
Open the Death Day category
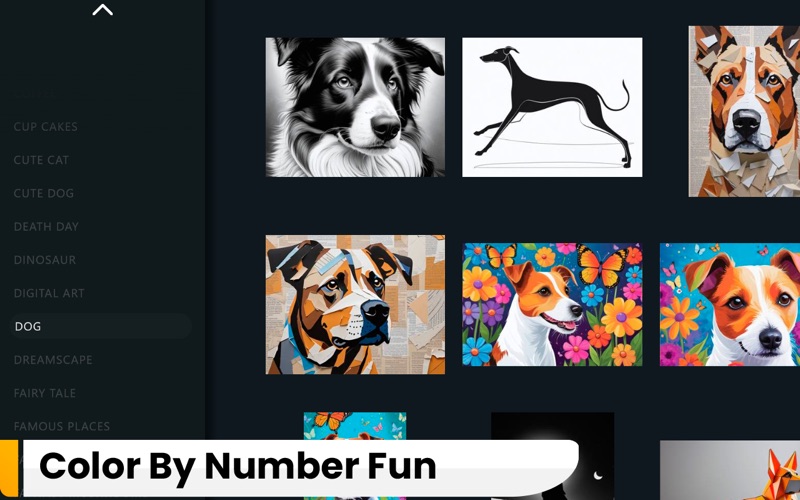point(46,227)
